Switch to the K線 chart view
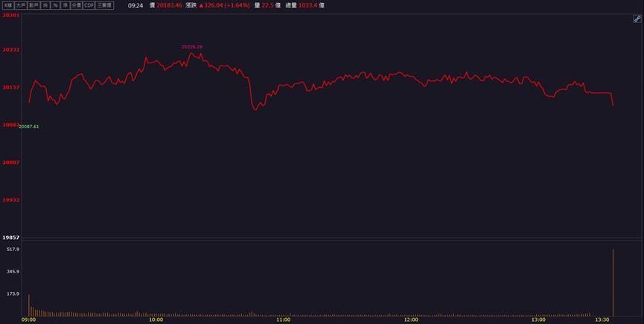The image size is (644, 324). tap(7, 5)
